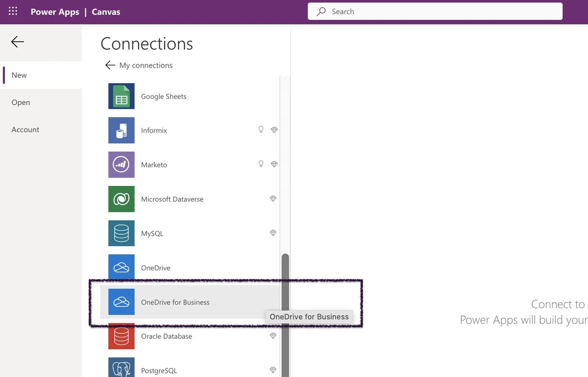
Task: Choose the Microsoft Dataverse connector icon
Action: click(x=121, y=199)
